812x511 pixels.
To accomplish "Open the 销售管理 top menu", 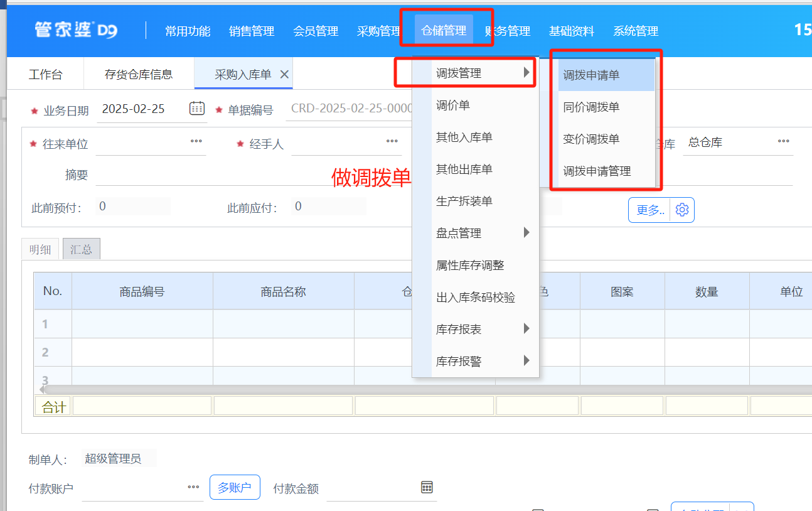I will tap(252, 31).
